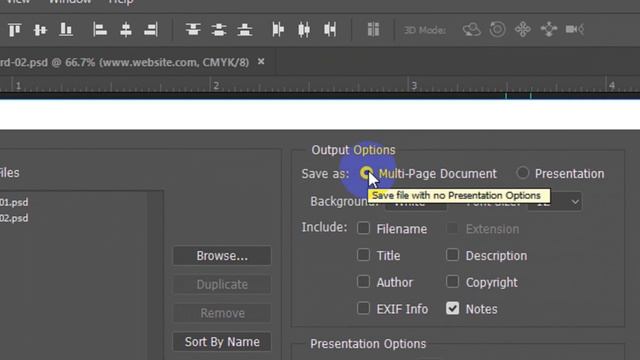This screenshot has width=640, height=360.
Task: Click Align vertical centers icon
Action: point(40,30)
